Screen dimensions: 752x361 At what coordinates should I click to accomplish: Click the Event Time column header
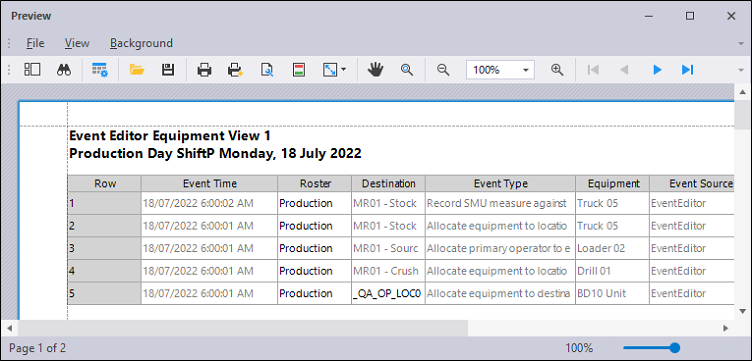pos(210,184)
